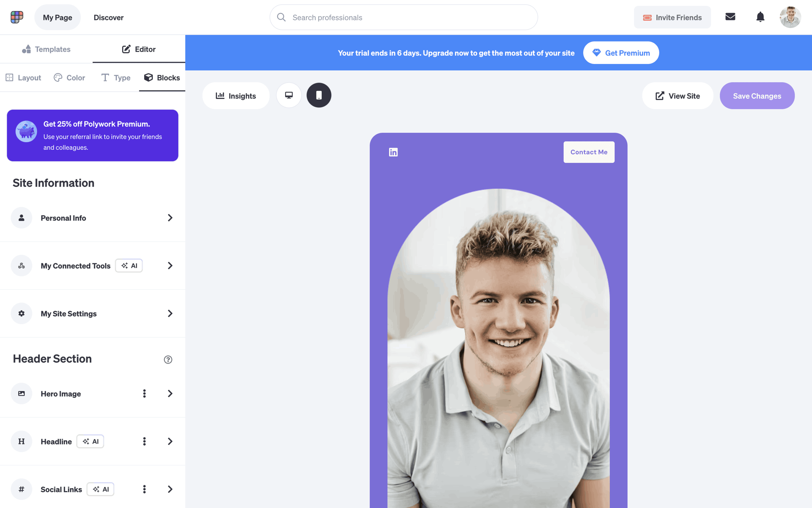Image resolution: width=812 pixels, height=508 pixels.
Task: Switch to mobile preview mode
Action: click(x=319, y=95)
